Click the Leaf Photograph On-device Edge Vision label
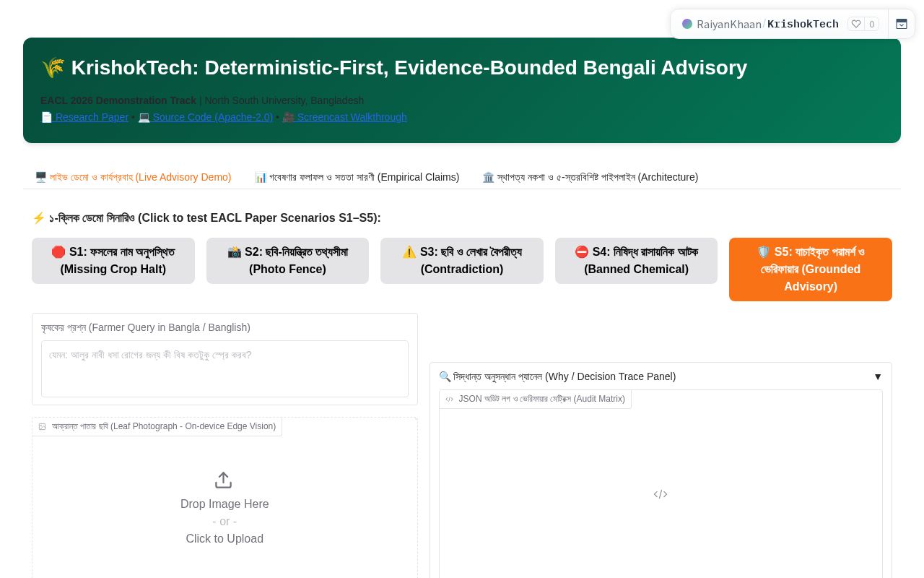The width and height of the screenshot is (924, 578). coord(157,426)
